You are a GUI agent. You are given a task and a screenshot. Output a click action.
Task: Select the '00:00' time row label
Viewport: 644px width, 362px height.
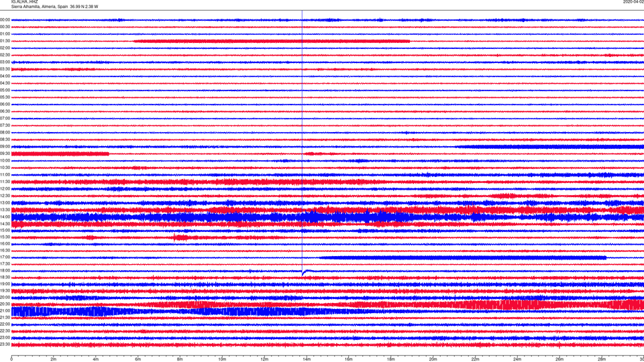[5, 19]
